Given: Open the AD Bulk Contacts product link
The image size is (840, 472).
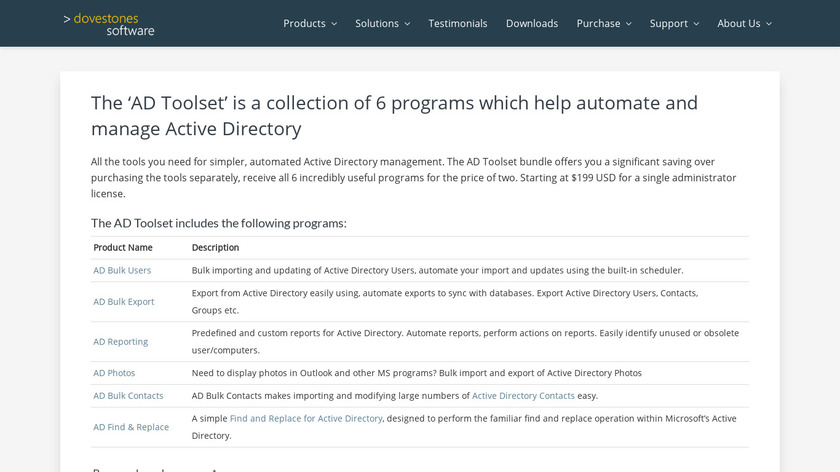Looking at the screenshot, I should [128, 396].
